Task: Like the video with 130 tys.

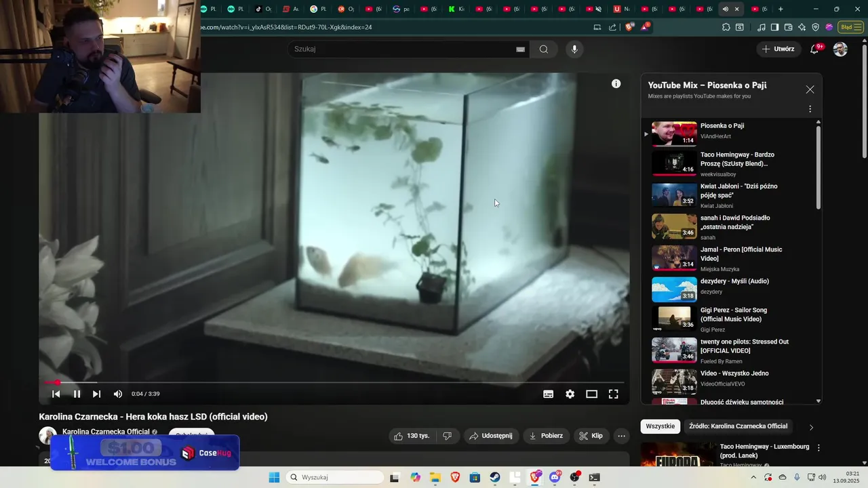Action: pos(412,436)
